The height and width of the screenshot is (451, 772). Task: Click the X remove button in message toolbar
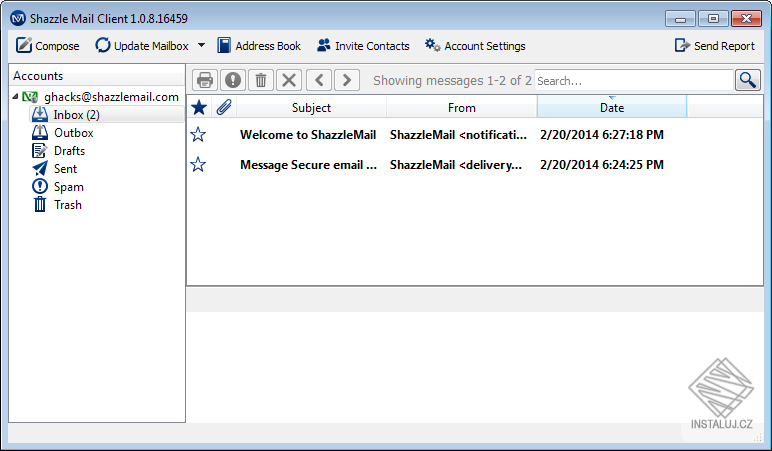(289, 80)
